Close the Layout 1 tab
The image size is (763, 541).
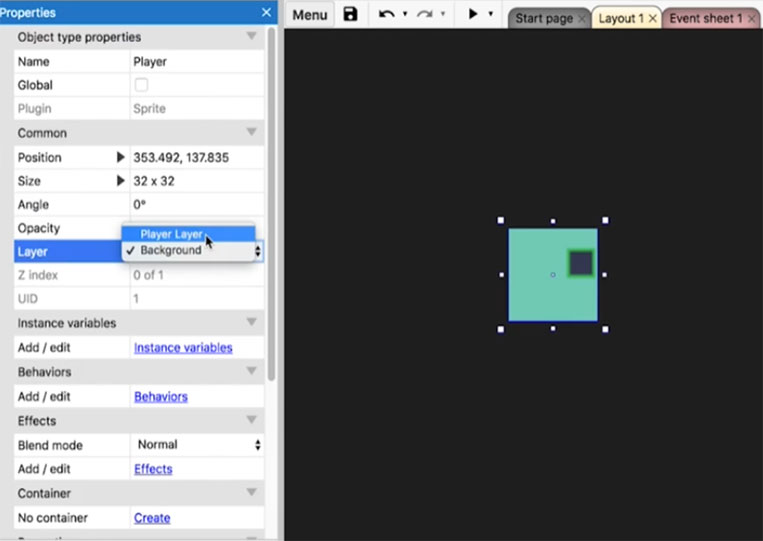pos(653,19)
